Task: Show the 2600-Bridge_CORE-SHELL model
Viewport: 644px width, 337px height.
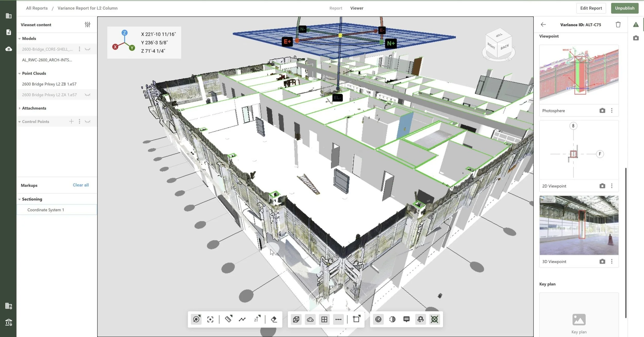Action: pyautogui.click(x=88, y=49)
